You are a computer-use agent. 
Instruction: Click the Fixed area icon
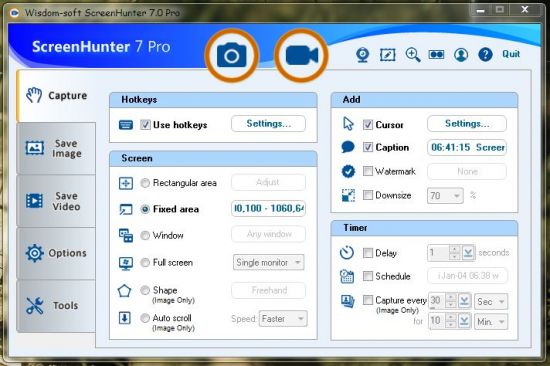pos(126,209)
